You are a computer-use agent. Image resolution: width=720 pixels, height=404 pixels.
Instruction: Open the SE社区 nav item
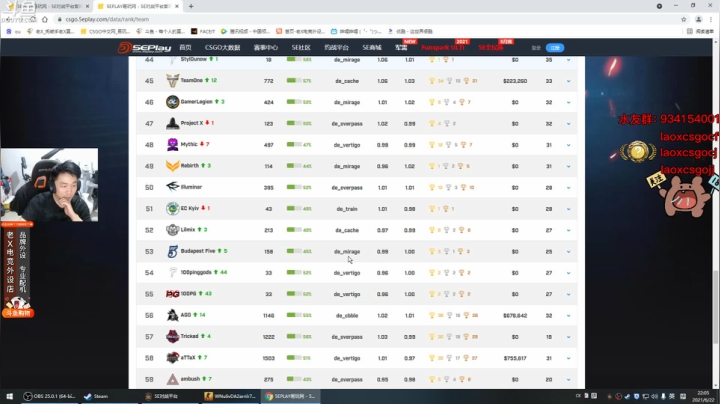(x=301, y=48)
